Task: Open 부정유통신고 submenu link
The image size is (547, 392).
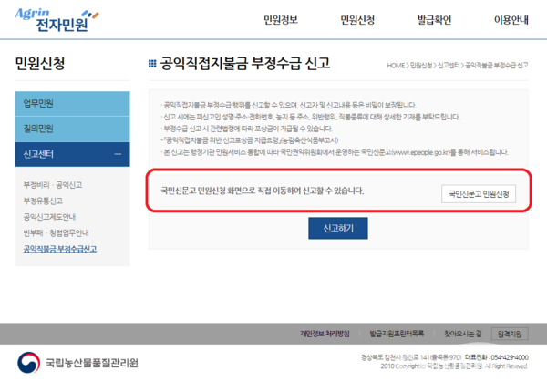Action: [x=43, y=201]
